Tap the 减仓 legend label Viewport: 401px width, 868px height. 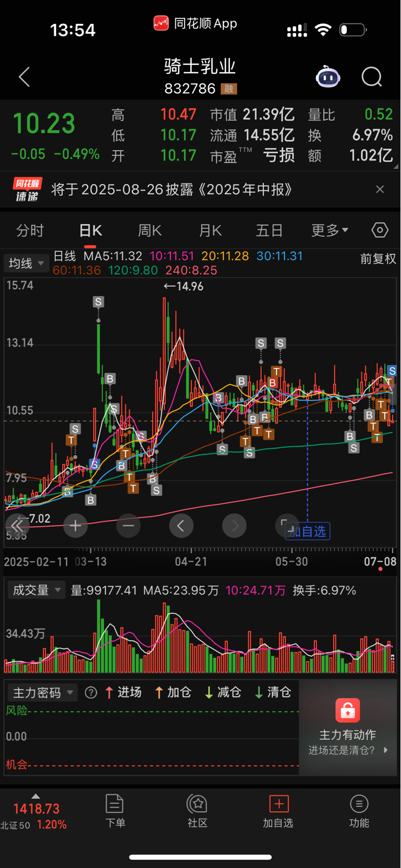223,692
